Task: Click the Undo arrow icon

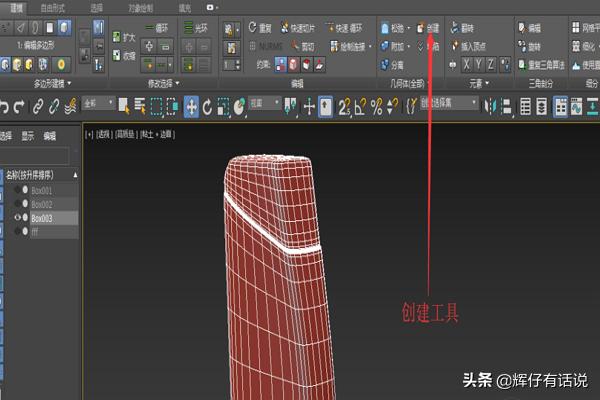Action: 4,107
